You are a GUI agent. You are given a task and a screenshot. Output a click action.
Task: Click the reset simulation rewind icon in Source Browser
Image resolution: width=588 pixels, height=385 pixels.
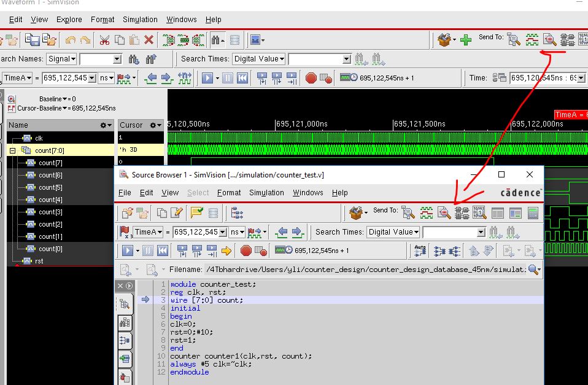(x=163, y=251)
